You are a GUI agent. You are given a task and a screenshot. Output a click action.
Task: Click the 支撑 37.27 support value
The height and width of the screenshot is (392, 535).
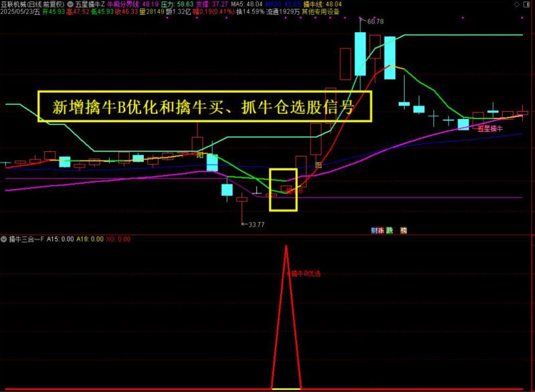(211, 3)
